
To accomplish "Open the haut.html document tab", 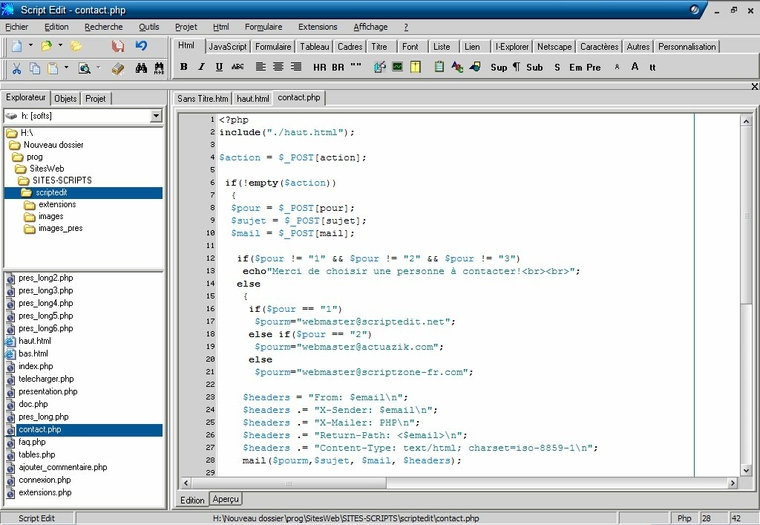I will (253, 98).
